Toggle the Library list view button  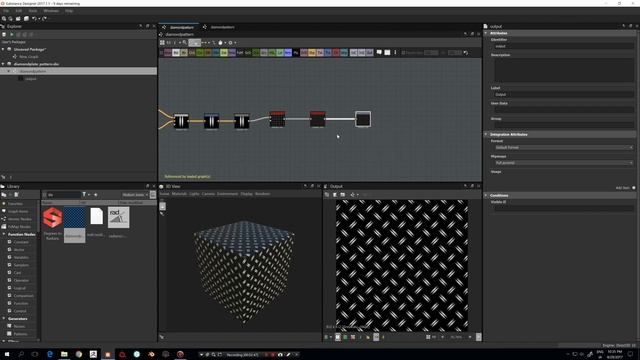coord(153,195)
